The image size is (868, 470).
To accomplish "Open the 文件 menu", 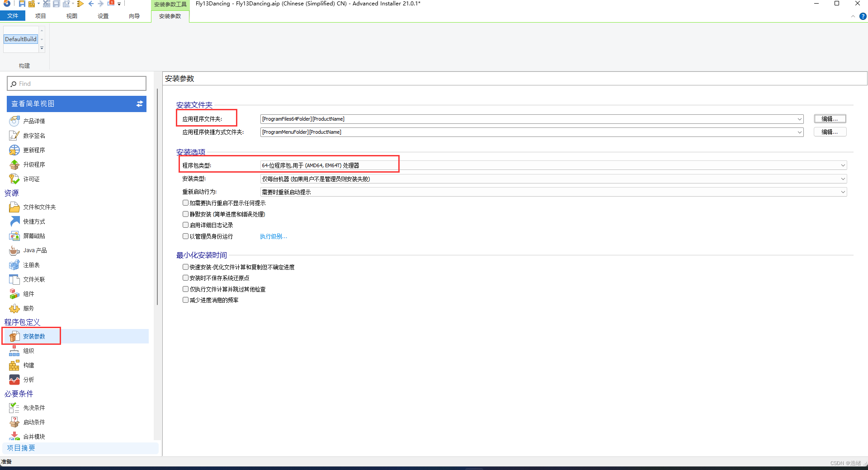I will click(x=13, y=16).
